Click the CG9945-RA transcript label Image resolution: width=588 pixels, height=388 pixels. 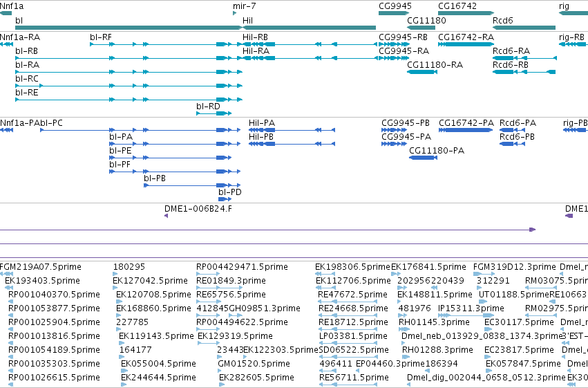pyautogui.click(x=404, y=51)
